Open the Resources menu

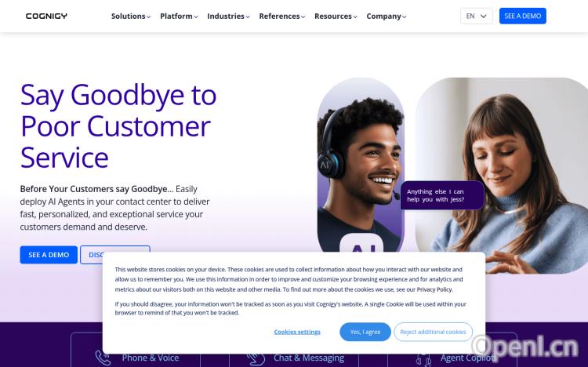[336, 16]
